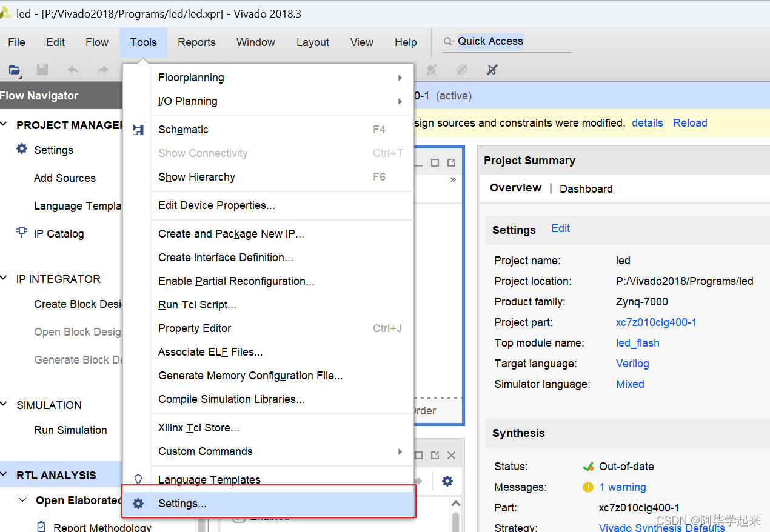Select Compile Simulation Libraries... entry

coord(269,399)
